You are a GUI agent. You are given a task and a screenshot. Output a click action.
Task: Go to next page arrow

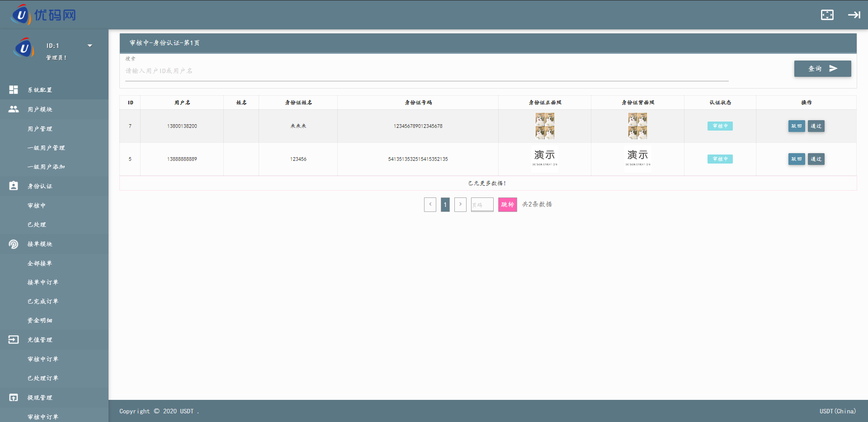pyautogui.click(x=460, y=204)
